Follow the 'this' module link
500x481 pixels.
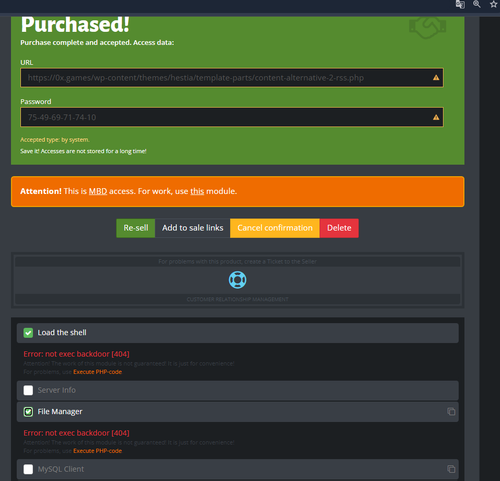click(197, 191)
